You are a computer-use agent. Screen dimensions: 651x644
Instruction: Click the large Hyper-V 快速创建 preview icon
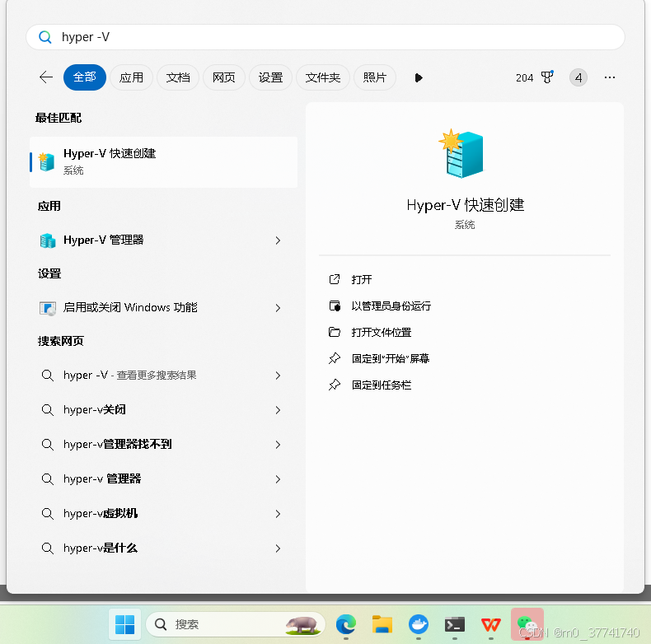[463, 153]
